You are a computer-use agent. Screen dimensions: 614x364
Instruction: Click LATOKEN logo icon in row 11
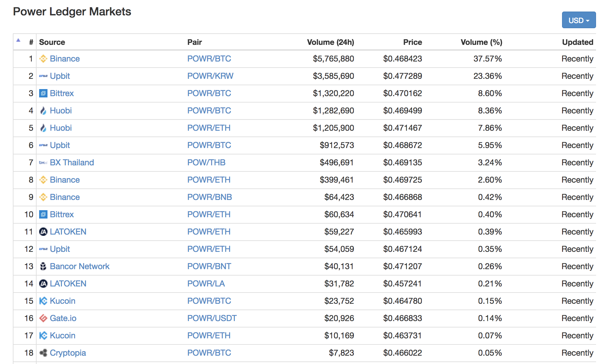[43, 232]
